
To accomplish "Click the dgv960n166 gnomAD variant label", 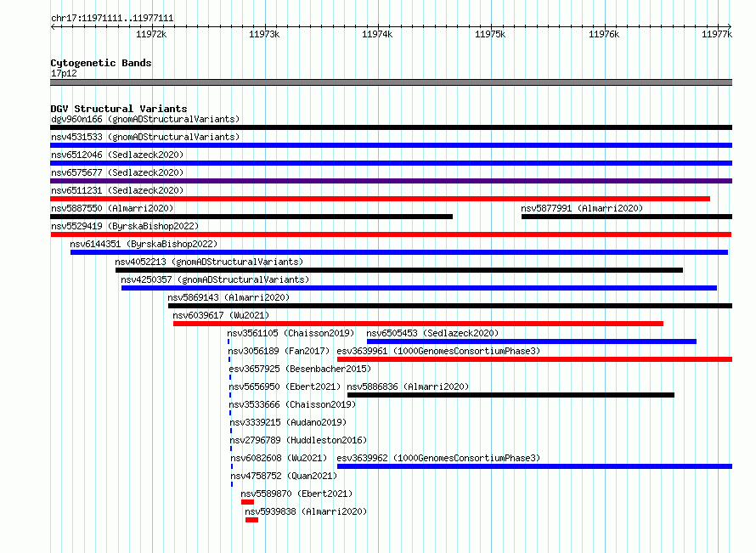I will 145,119.
